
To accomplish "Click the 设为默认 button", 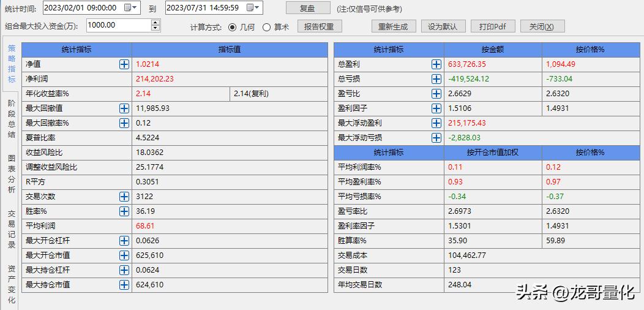I will pyautogui.click(x=443, y=27).
